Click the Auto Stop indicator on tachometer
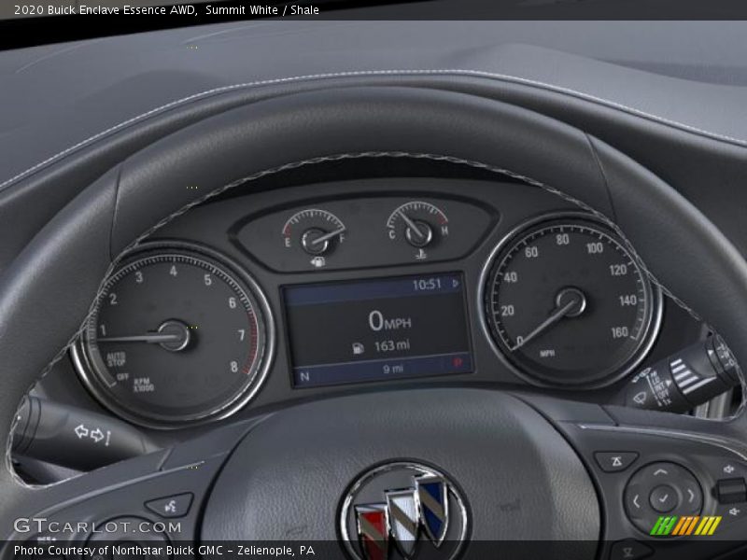 116,359
